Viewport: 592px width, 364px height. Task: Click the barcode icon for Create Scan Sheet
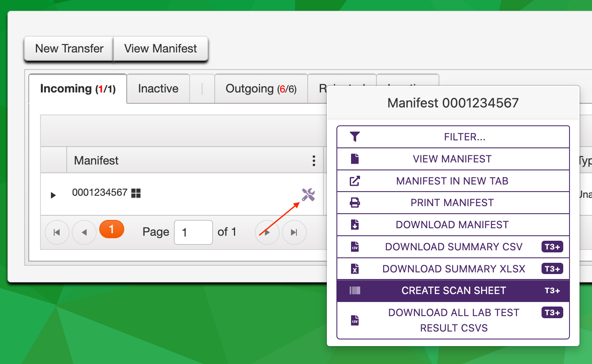point(355,291)
